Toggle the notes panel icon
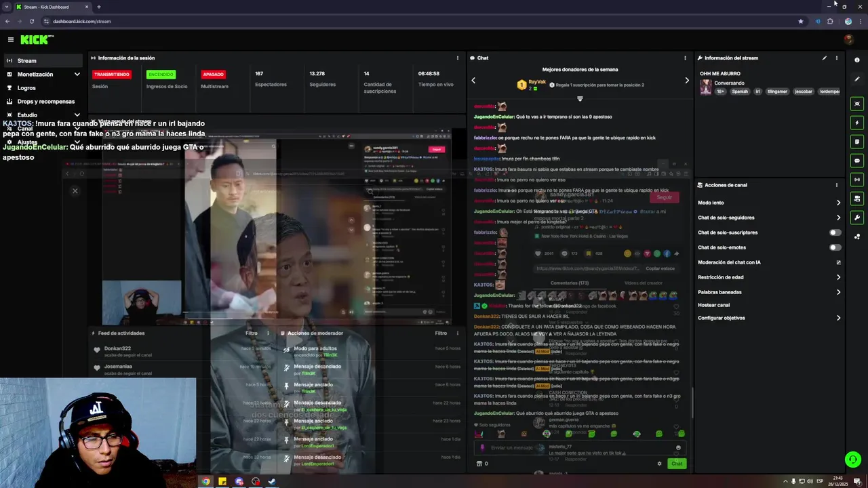The image size is (868, 488). 857,142
